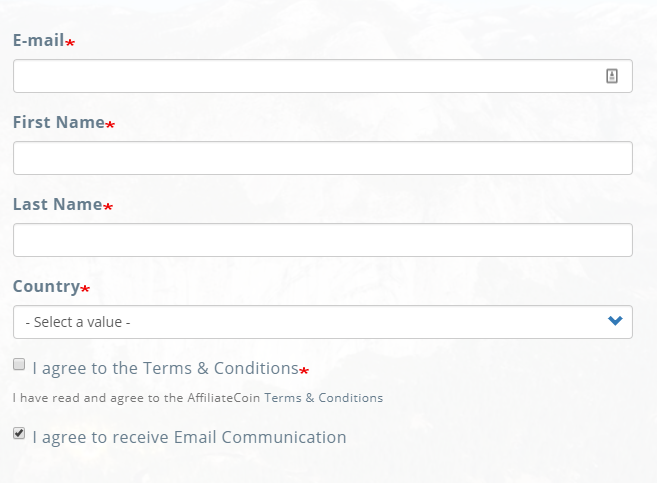Click the red asterisk beside E-mail
This screenshot has width=657, height=483.
[x=70, y=43]
